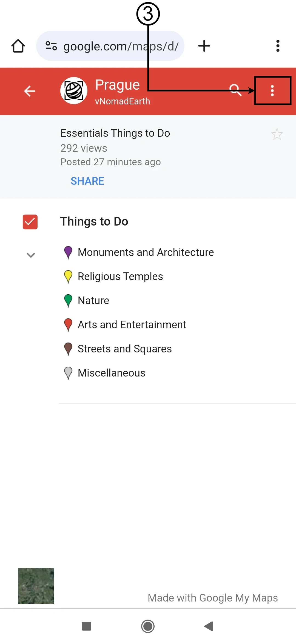Open a new browser tab
Image resolution: width=296 pixels, height=644 pixels.
pyautogui.click(x=204, y=46)
